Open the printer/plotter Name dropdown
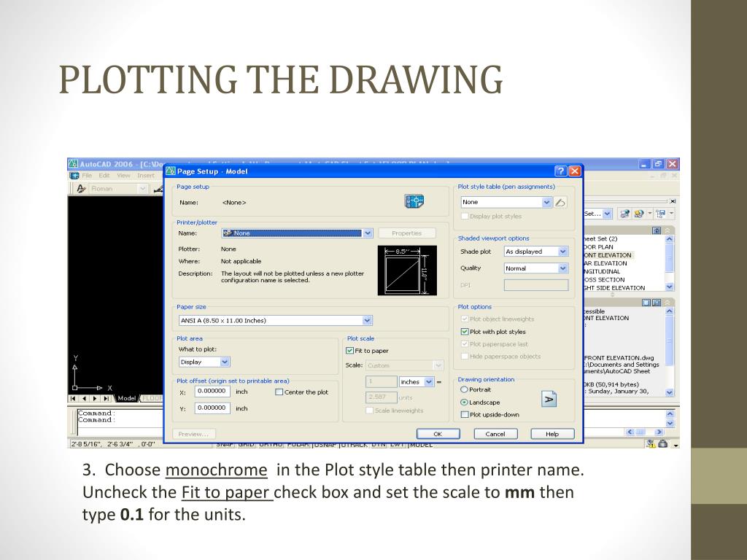This screenshot has width=747, height=560. (368, 233)
